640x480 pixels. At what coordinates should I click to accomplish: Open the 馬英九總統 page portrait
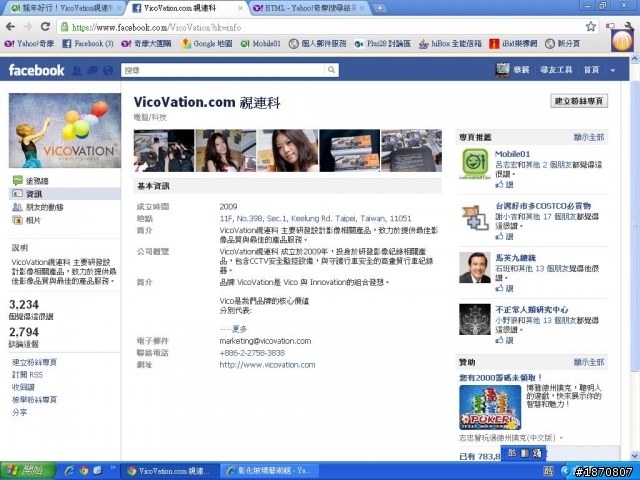point(475,267)
